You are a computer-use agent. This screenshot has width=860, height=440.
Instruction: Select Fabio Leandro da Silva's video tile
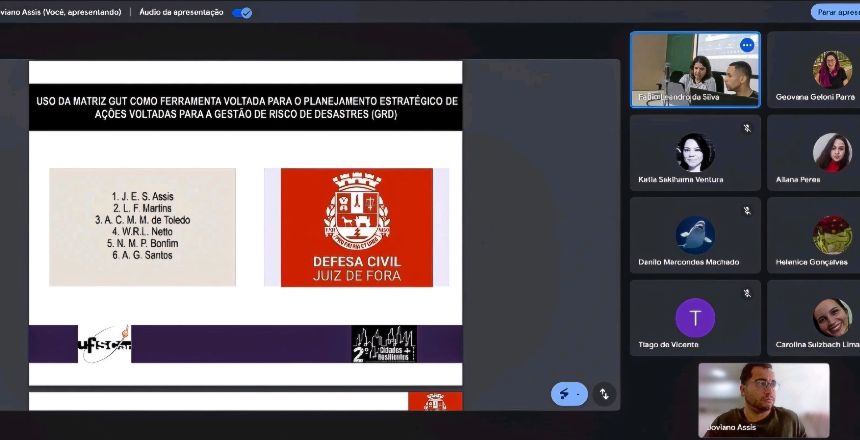(x=695, y=69)
